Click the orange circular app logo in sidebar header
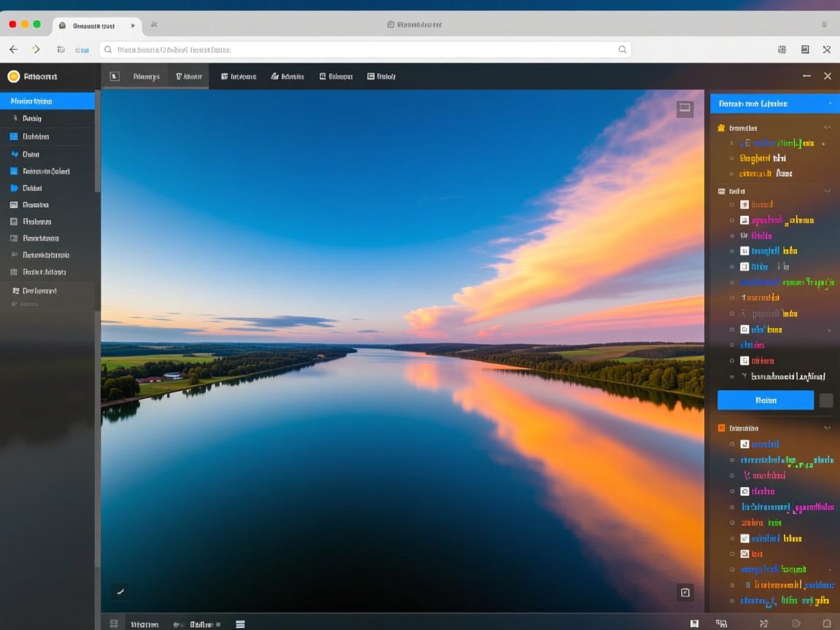The height and width of the screenshot is (630, 840). pyautogui.click(x=13, y=77)
